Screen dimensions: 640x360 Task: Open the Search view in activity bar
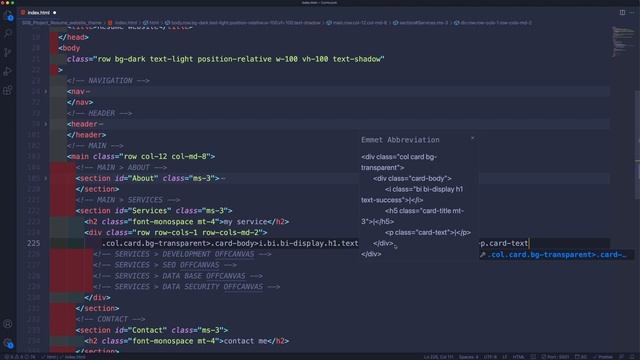point(8,34)
